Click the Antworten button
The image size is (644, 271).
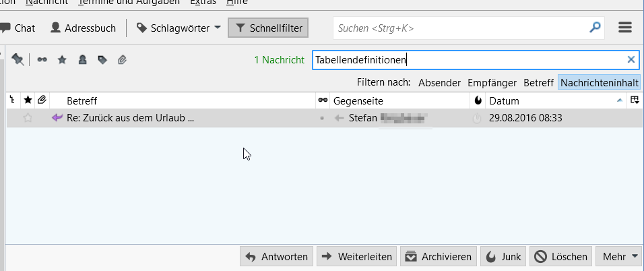click(277, 256)
